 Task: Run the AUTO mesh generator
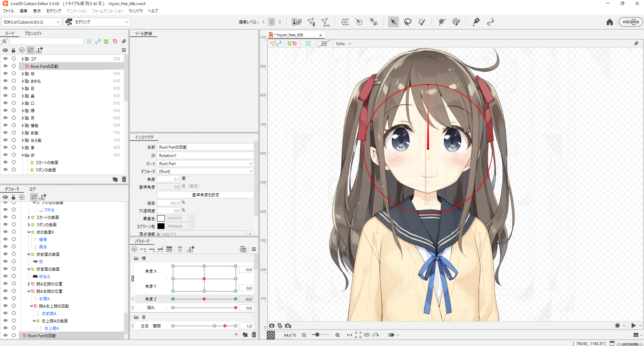click(325, 22)
